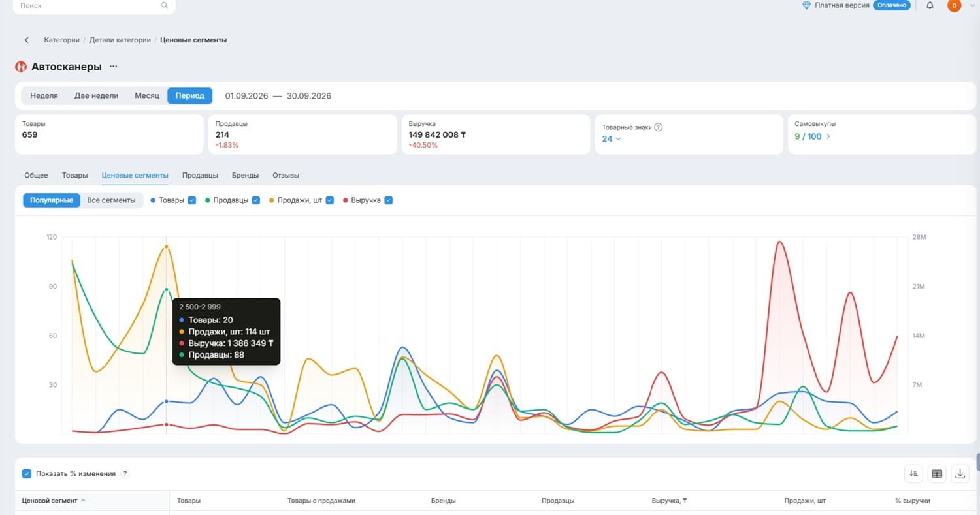The width and height of the screenshot is (980, 515).
Task: Open the notifications bell
Action: pos(930,5)
